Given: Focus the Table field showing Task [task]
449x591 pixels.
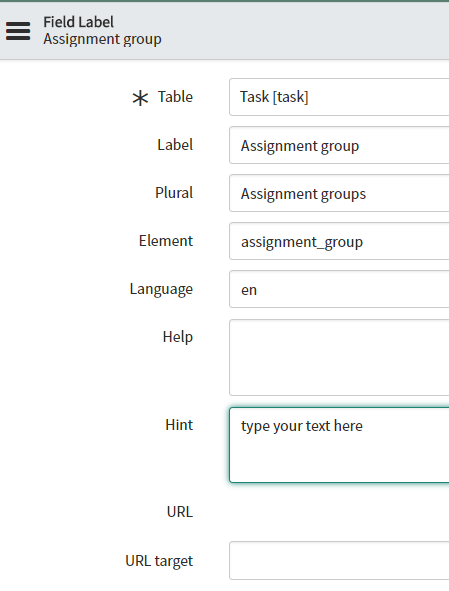Looking at the screenshot, I should (x=339, y=97).
